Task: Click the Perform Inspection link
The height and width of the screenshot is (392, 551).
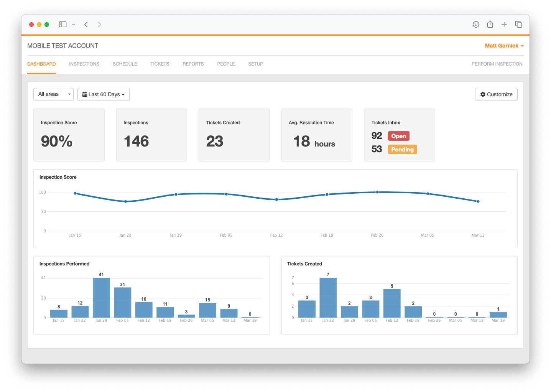Action: tap(497, 64)
